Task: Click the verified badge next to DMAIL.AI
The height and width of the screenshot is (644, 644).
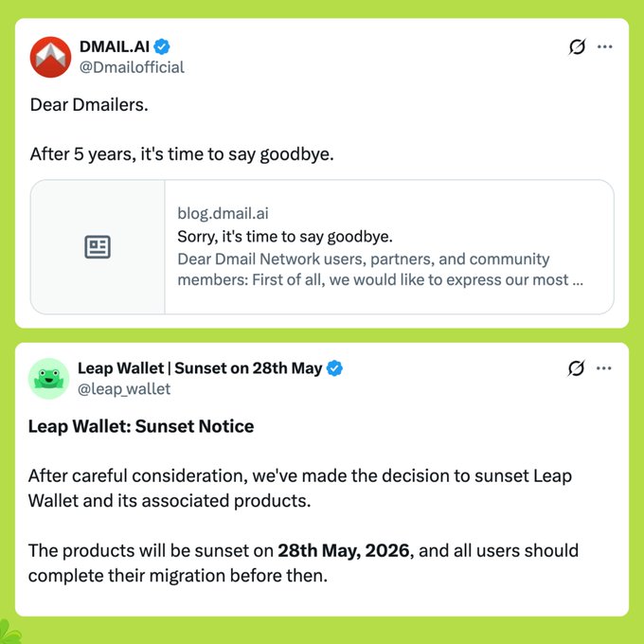Action: click(x=163, y=46)
